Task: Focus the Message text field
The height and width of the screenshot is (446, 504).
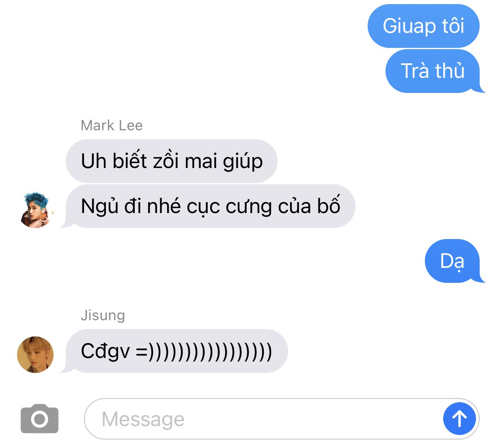Action: pyautogui.click(x=282, y=419)
